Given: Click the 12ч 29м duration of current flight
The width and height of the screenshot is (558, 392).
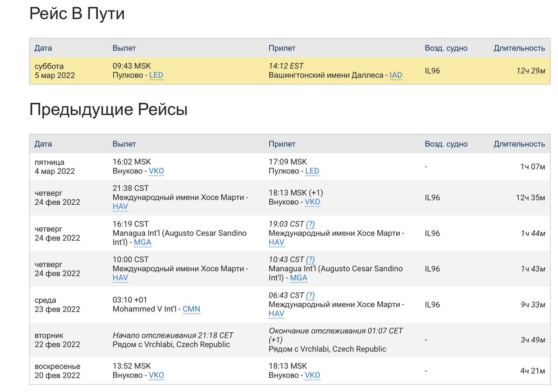Looking at the screenshot, I should (x=530, y=71).
